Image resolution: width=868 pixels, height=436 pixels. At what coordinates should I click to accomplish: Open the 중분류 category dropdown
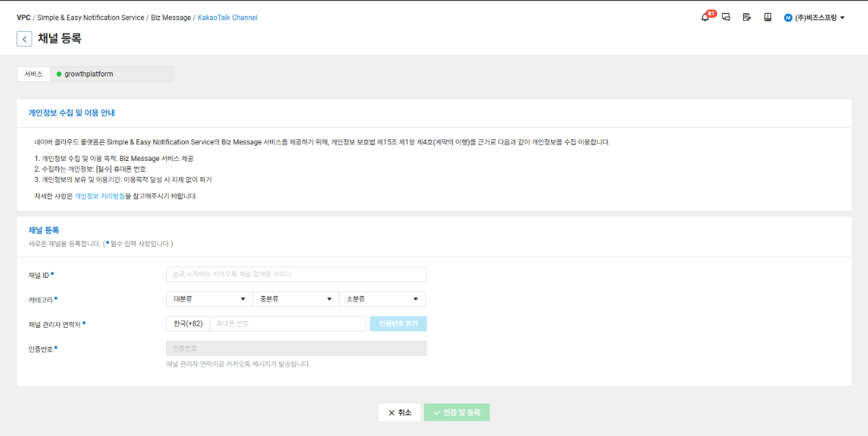(x=295, y=298)
